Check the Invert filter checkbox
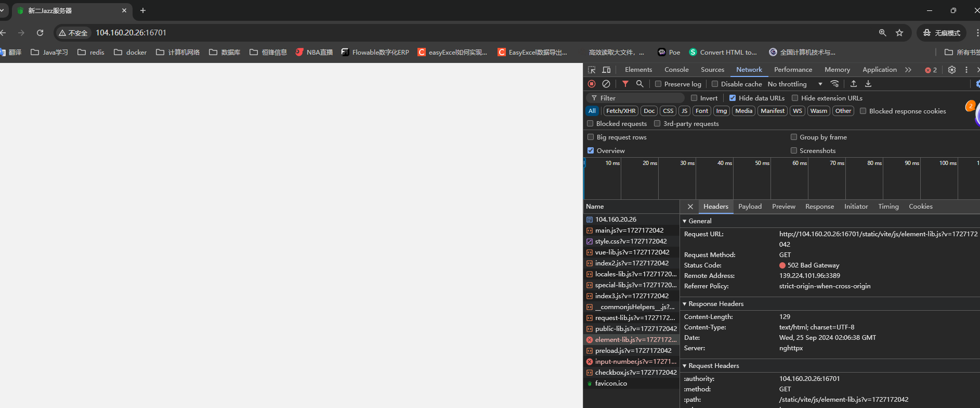Screen dimensions: 980x408 click(694, 98)
